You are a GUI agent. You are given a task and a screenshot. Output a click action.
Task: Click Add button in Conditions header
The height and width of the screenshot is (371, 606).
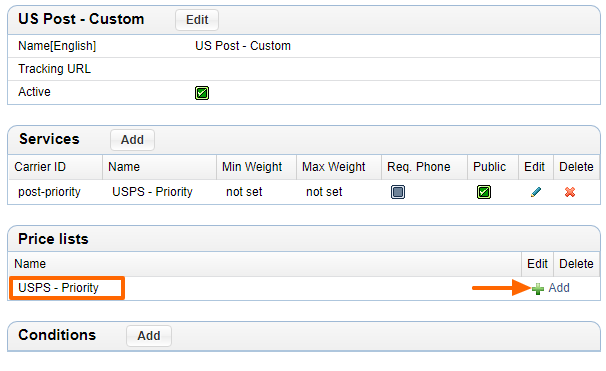click(x=149, y=336)
